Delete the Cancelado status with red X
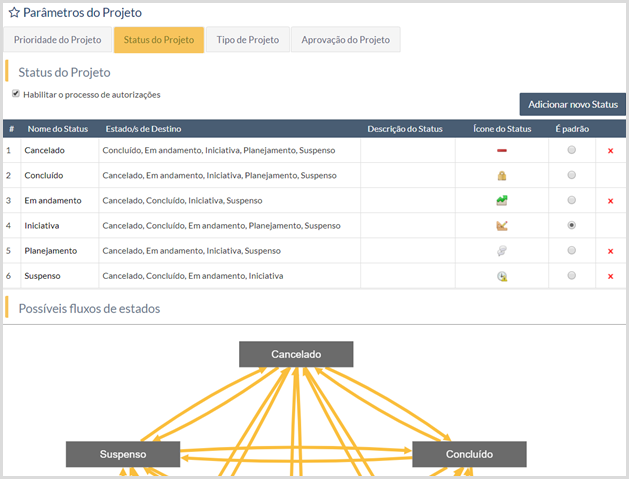The width and height of the screenshot is (629, 479). pos(610,150)
